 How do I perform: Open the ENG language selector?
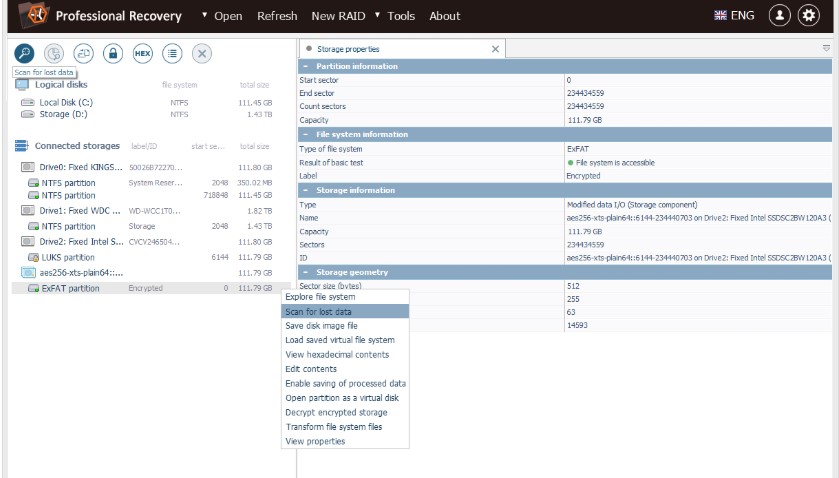[735, 16]
